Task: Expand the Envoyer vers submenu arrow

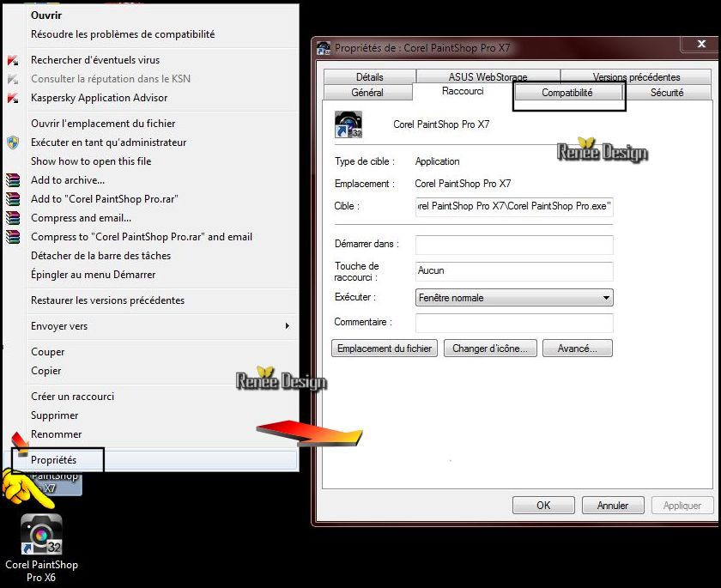Action: (x=288, y=326)
